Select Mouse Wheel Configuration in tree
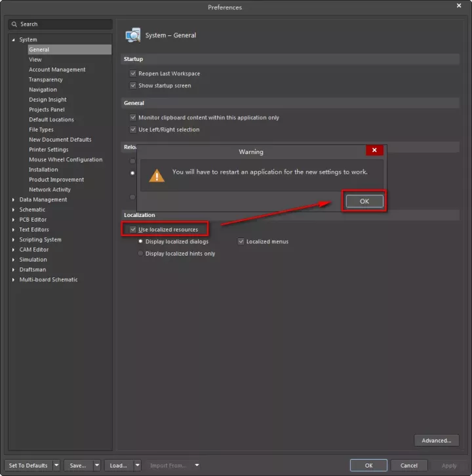The width and height of the screenshot is (472, 476). [66, 159]
